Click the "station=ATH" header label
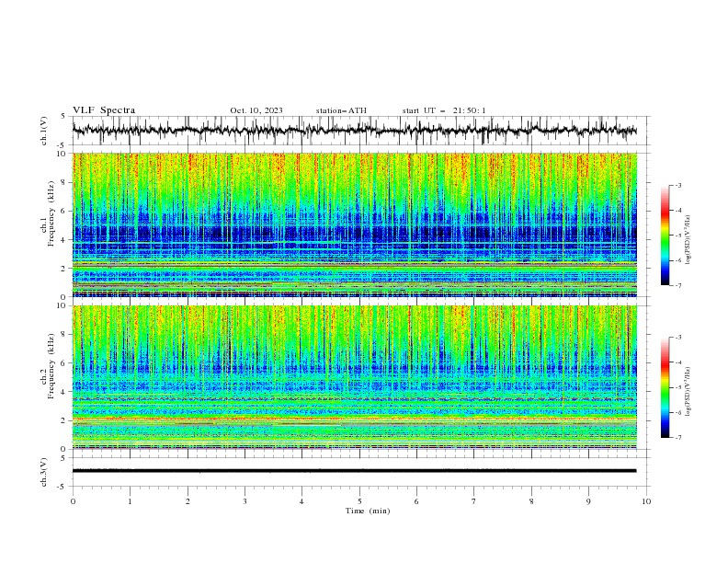Screen dimensions: 728x563 coord(341,110)
